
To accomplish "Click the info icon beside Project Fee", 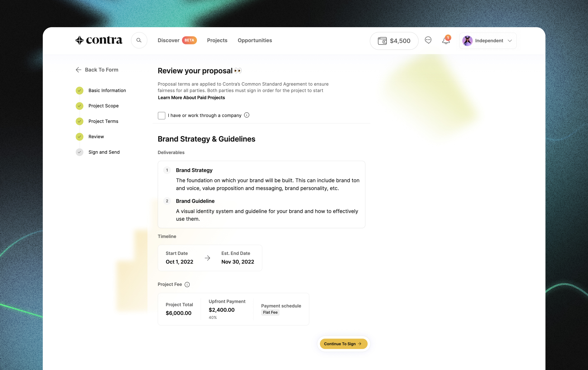I will click(x=187, y=284).
